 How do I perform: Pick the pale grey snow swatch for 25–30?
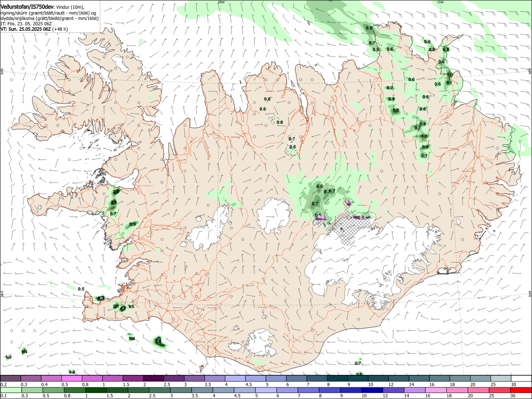point(501,378)
